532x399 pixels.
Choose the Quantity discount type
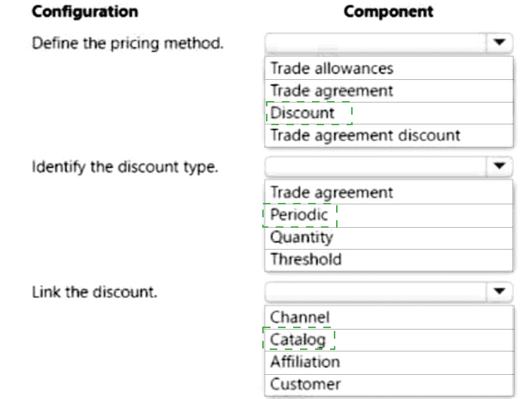click(301, 237)
